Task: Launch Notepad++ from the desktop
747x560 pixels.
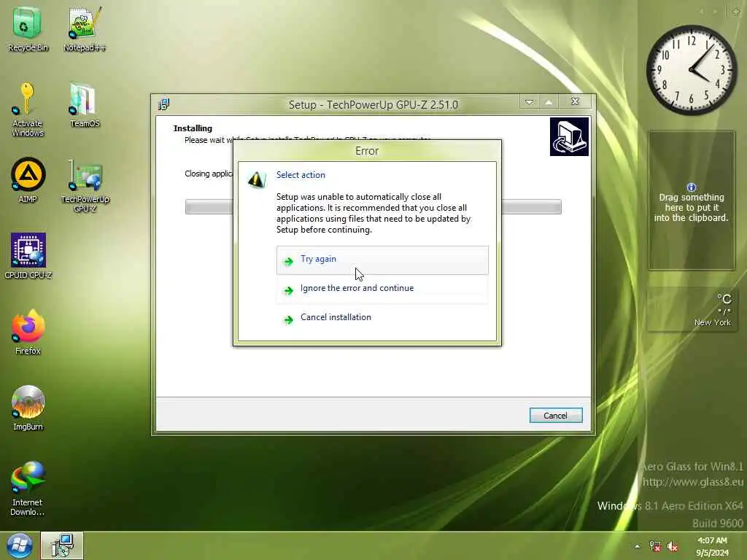Action: [x=85, y=29]
